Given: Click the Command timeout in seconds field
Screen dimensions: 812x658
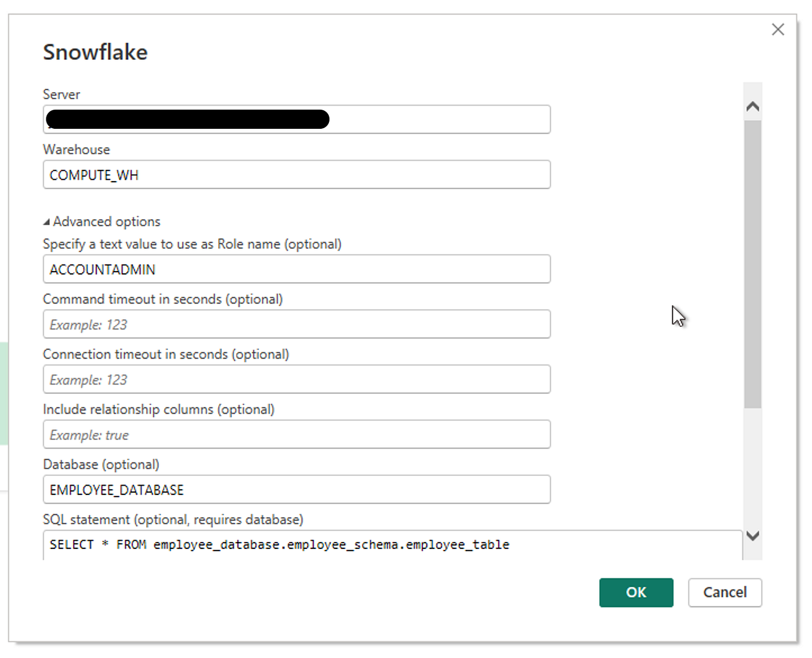Looking at the screenshot, I should 296,324.
